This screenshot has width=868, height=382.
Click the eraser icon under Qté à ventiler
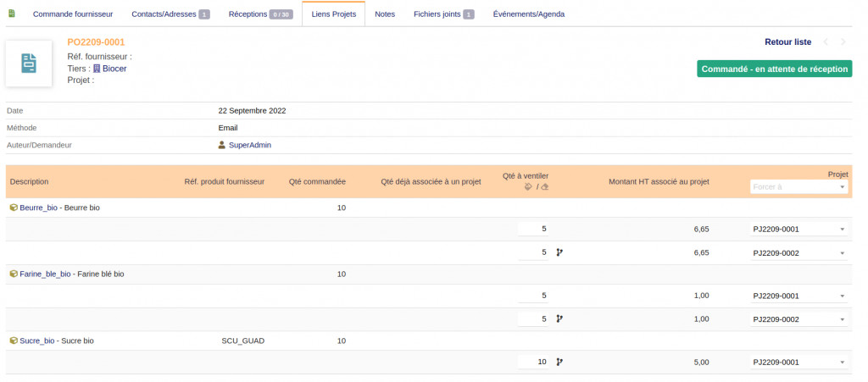click(x=545, y=187)
